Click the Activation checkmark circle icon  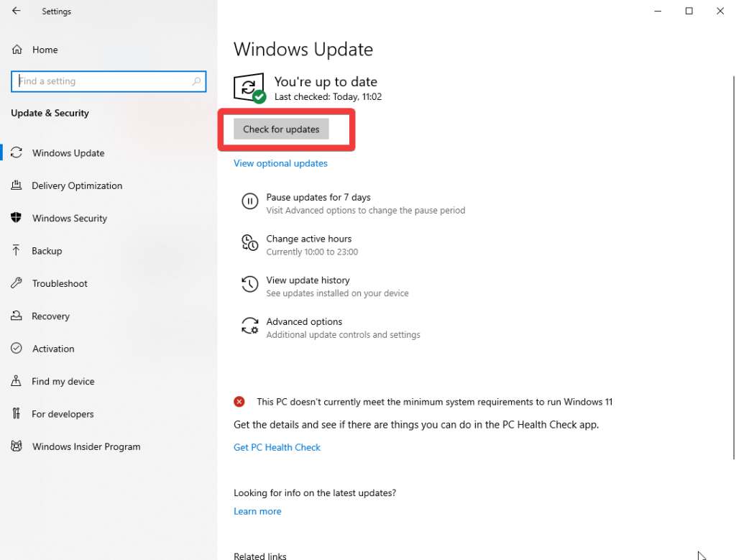point(17,348)
